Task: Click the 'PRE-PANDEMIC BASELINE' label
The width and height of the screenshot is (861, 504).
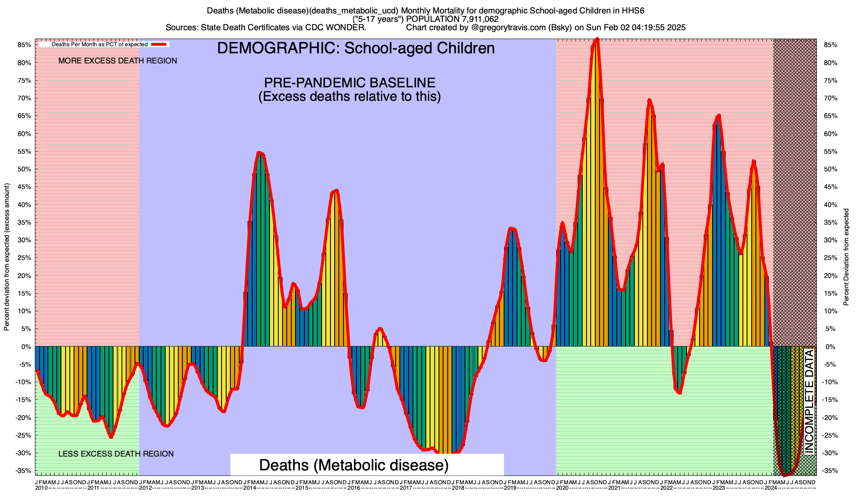Action: point(349,82)
